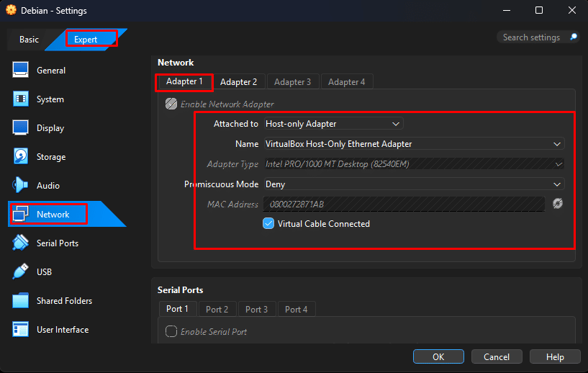Click the Network section heading
This screenshot has height=373, width=588.
pyautogui.click(x=176, y=63)
